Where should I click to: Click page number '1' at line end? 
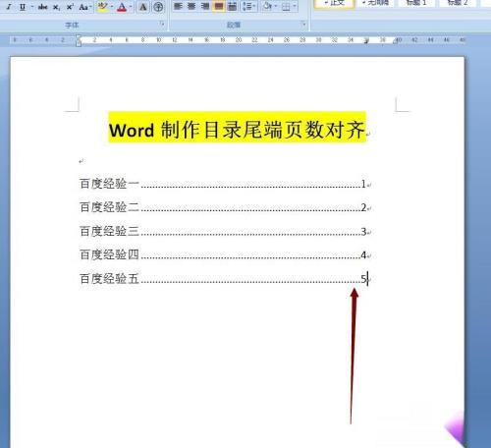click(x=363, y=184)
